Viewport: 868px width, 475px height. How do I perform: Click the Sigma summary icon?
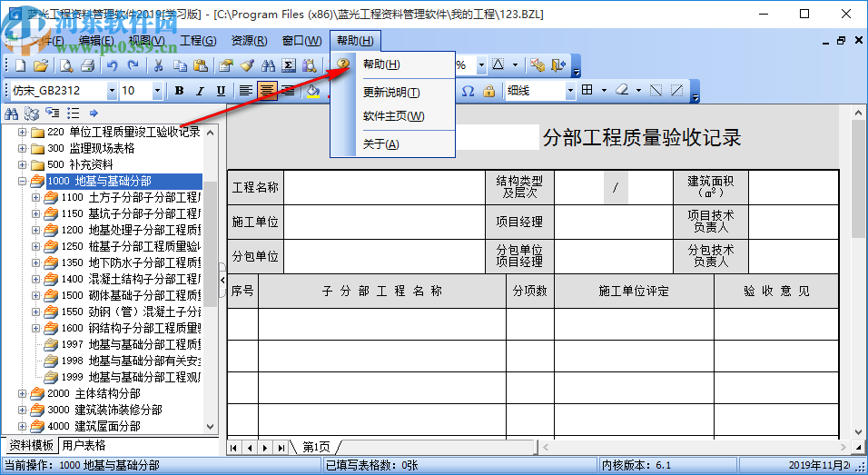click(289, 65)
